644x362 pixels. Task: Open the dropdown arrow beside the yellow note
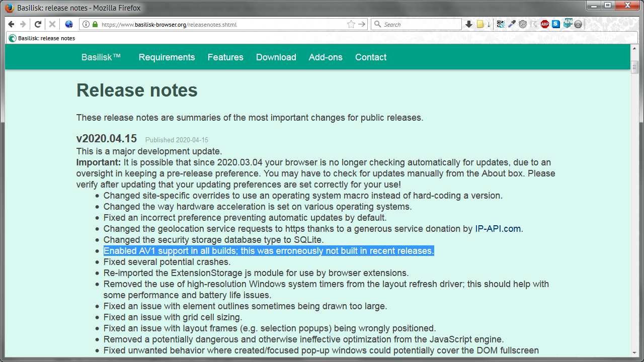[489, 24]
